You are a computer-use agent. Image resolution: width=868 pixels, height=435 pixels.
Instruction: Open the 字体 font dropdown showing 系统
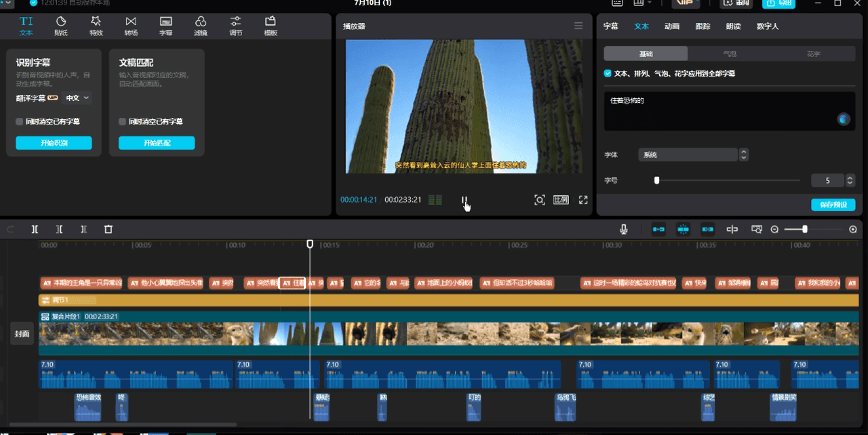coord(688,154)
